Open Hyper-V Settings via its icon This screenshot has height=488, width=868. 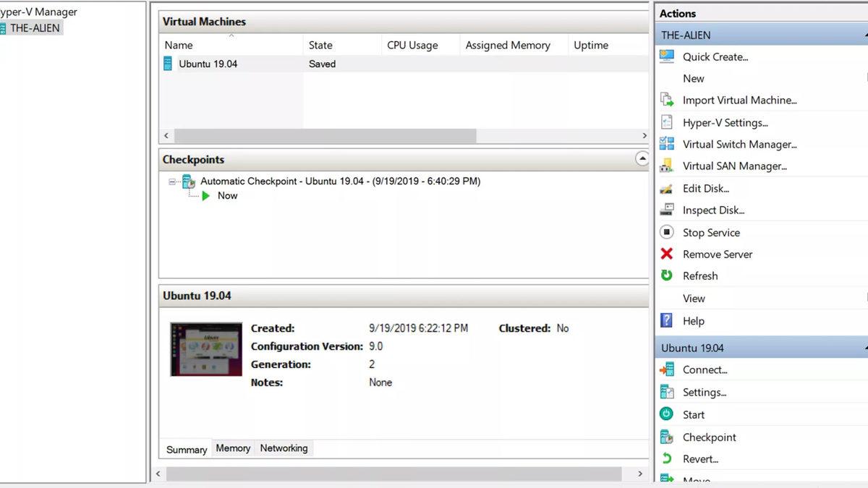667,123
